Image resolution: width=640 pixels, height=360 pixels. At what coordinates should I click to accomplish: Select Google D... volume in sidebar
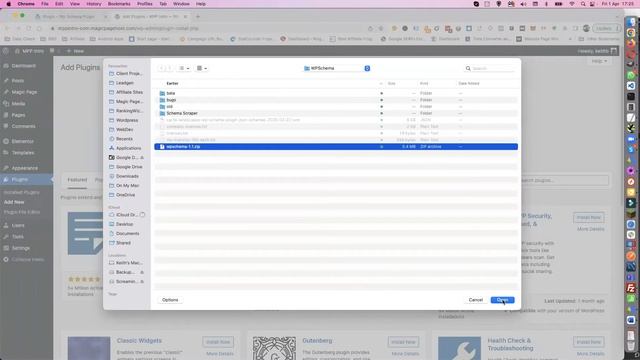coord(123,158)
